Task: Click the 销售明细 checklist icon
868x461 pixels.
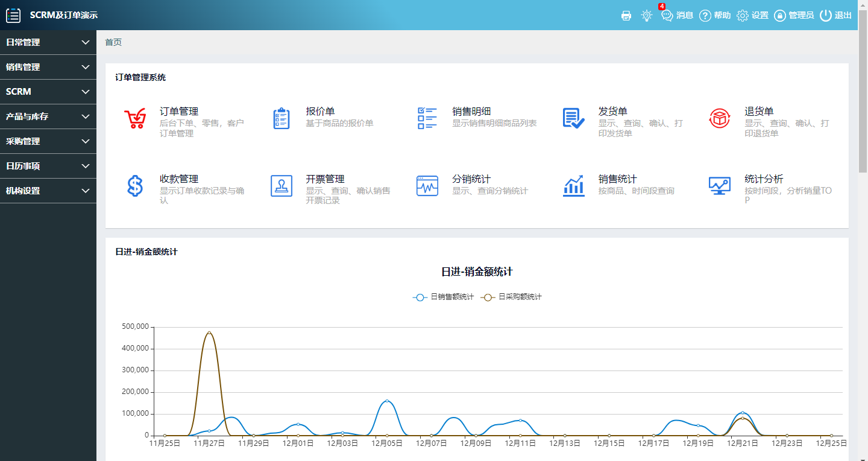Action: 427,118
